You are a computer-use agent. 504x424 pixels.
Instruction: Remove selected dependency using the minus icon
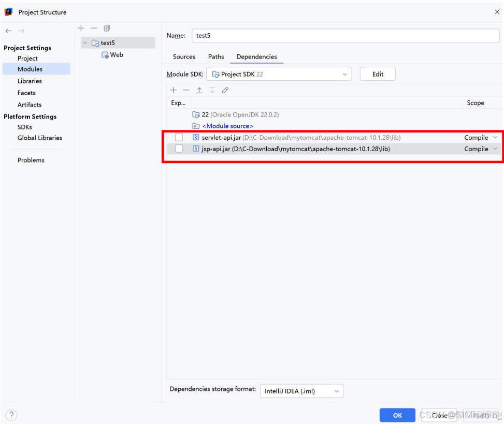186,90
